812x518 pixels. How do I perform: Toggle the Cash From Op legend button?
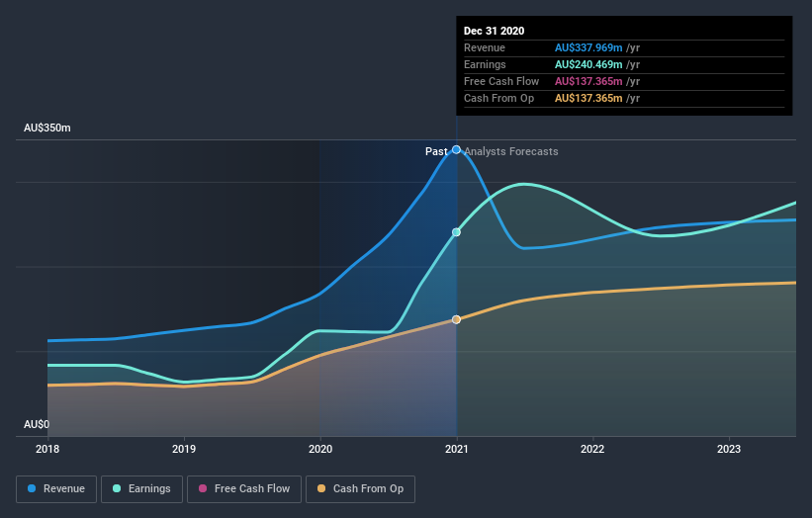coord(360,489)
